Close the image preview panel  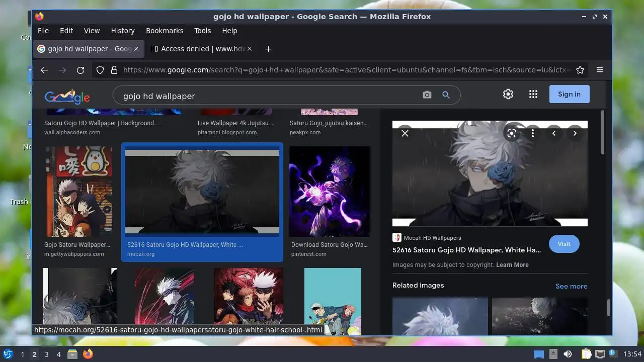(405, 133)
